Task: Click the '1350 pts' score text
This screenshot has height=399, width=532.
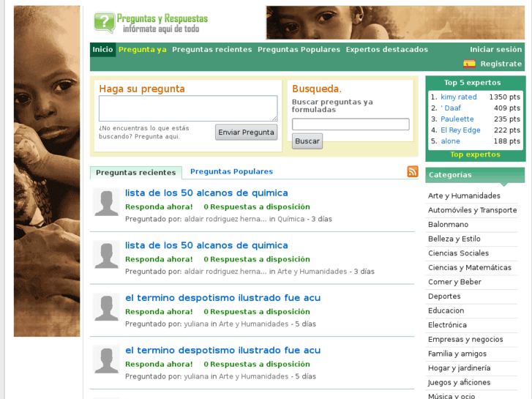Action: [x=504, y=97]
